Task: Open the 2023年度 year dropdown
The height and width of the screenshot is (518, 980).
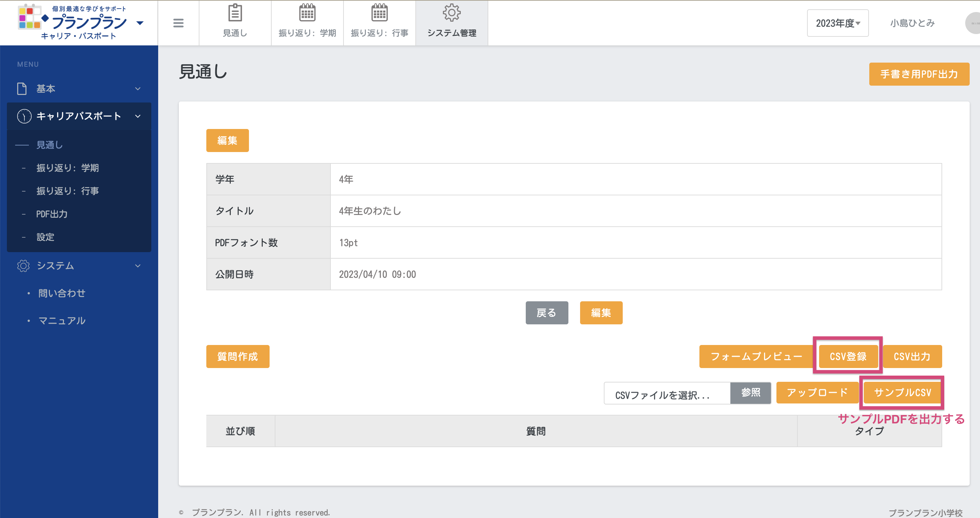Action: (837, 23)
